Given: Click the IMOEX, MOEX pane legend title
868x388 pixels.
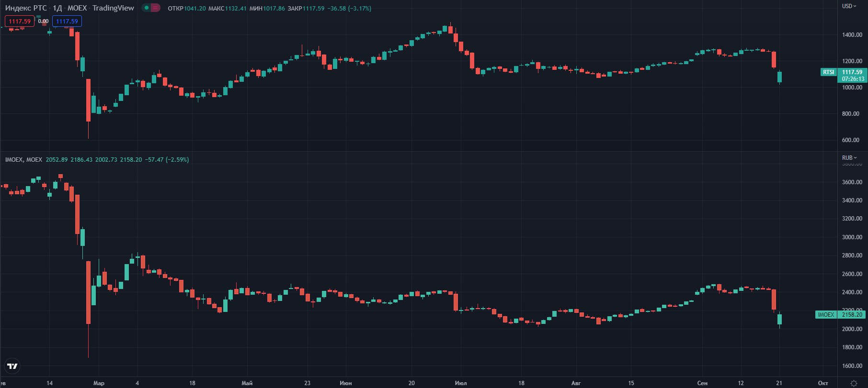Looking at the screenshot, I should pos(23,159).
